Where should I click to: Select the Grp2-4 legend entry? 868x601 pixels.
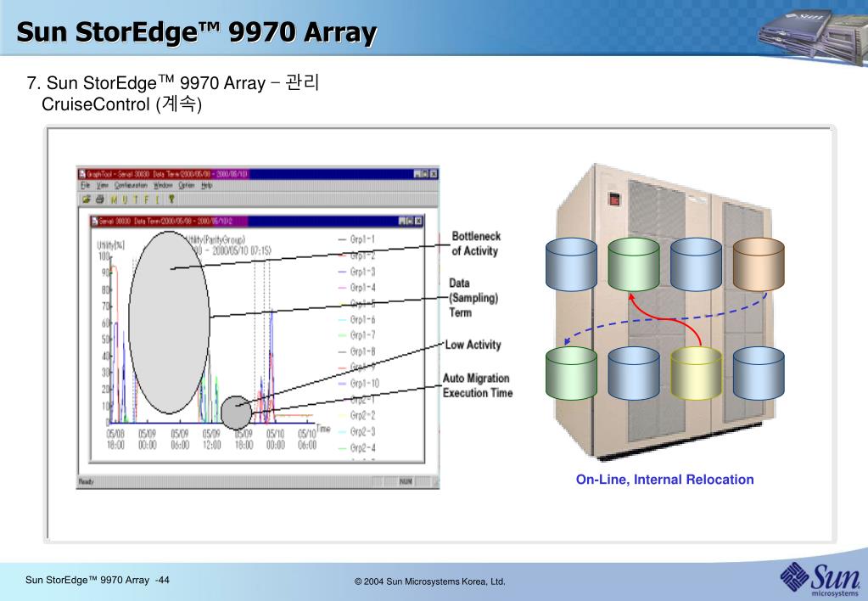(356, 447)
